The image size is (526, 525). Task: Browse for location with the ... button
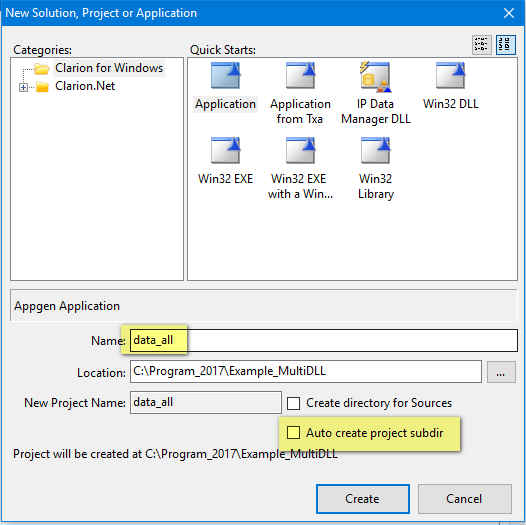501,372
